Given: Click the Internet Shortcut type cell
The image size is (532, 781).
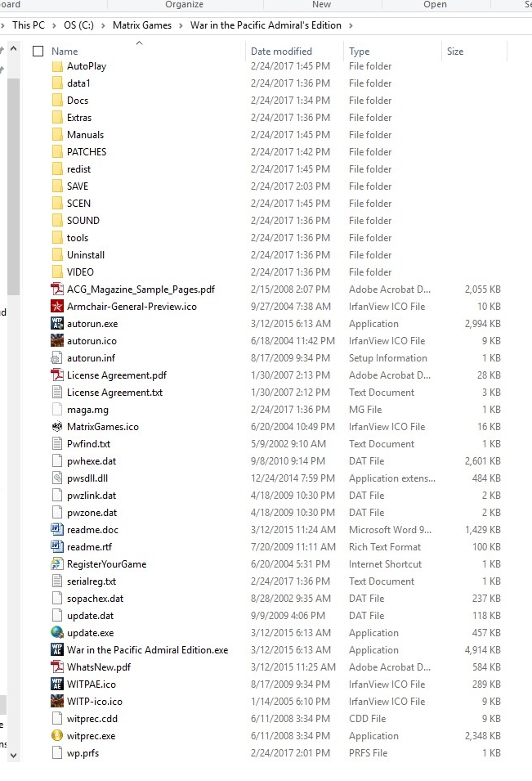Looking at the screenshot, I should pos(385,564).
